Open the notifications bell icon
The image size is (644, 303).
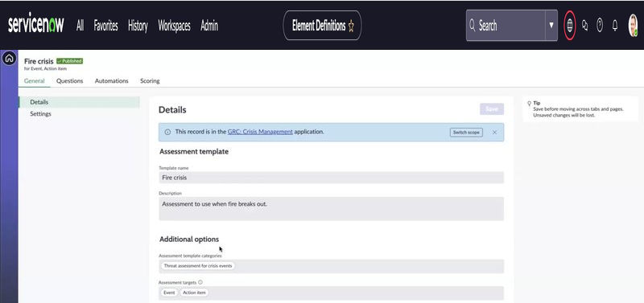point(615,26)
